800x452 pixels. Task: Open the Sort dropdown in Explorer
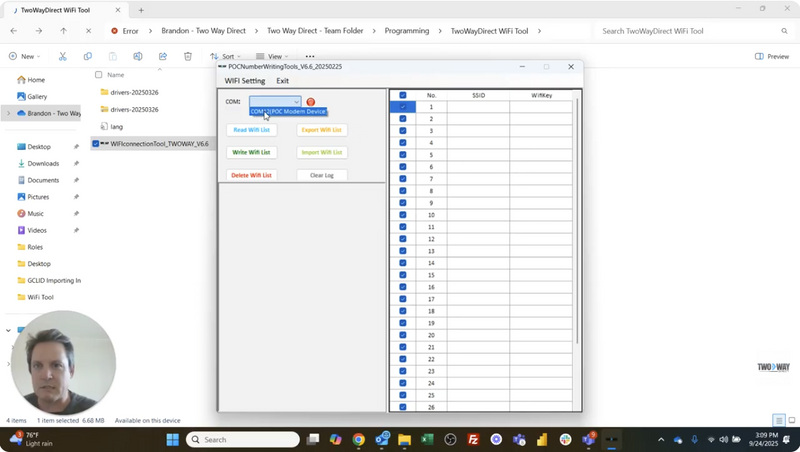(x=227, y=57)
